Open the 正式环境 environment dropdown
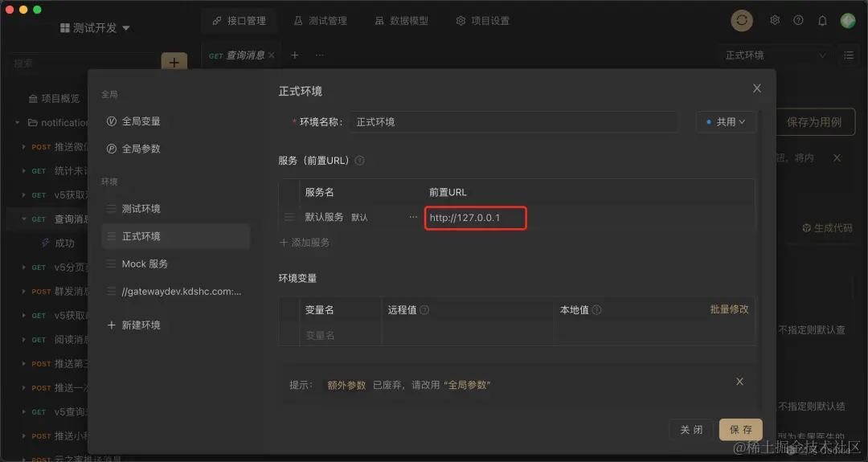The height and width of the screenshot is (462, 868). point(775,55)
